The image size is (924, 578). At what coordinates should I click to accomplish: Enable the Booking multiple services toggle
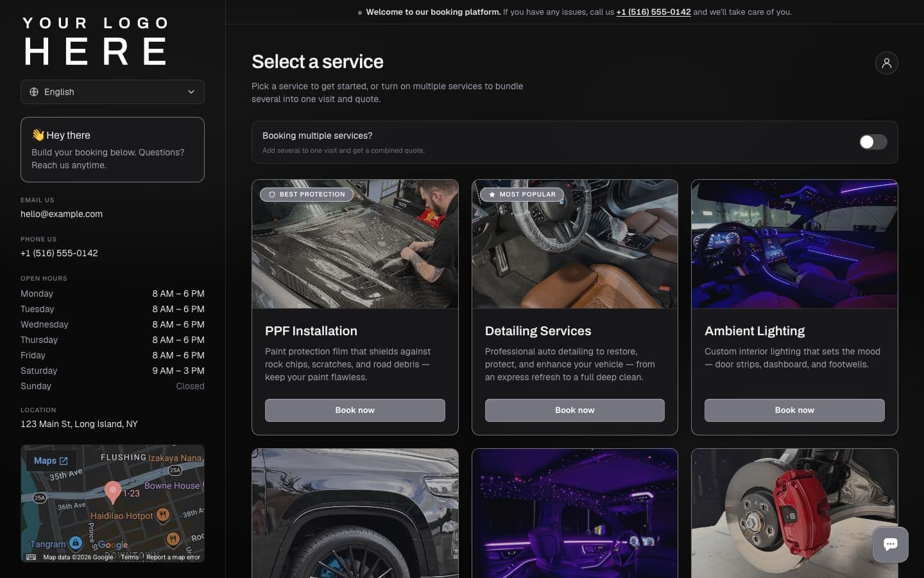click(x=873, y=142)
